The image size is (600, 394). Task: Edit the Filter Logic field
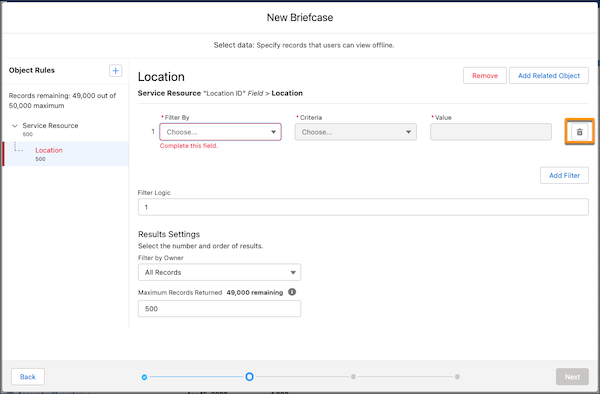pos(363,207)
